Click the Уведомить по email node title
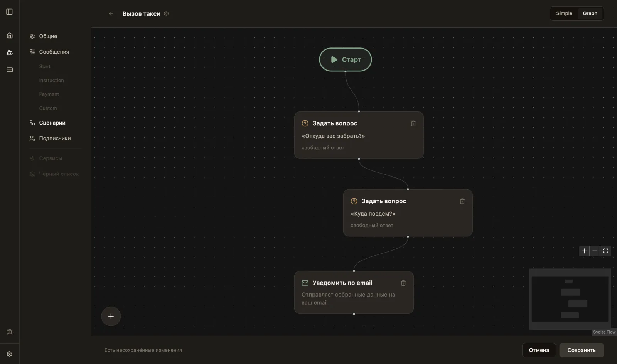 coord(342,283)
